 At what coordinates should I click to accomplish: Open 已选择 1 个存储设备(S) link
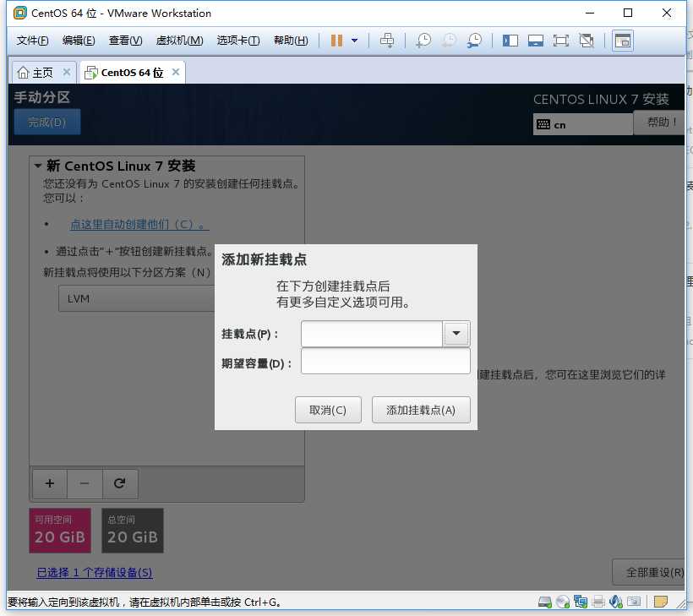(x=95, y=573)
